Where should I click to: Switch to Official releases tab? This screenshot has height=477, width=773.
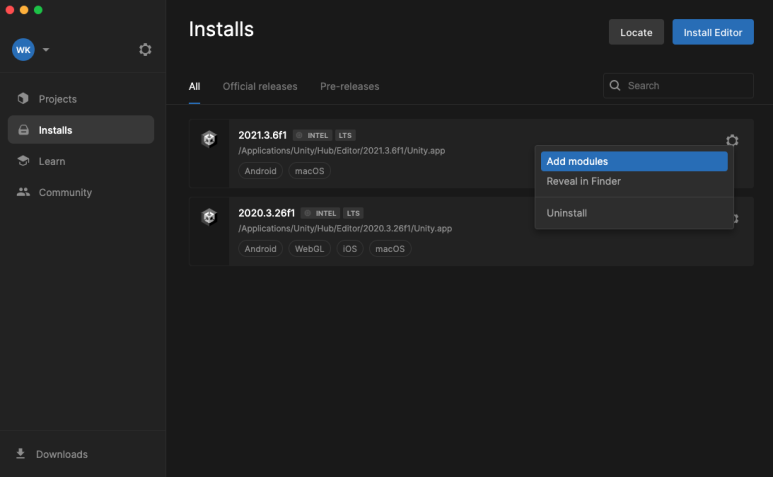click(x=260, y=86)
